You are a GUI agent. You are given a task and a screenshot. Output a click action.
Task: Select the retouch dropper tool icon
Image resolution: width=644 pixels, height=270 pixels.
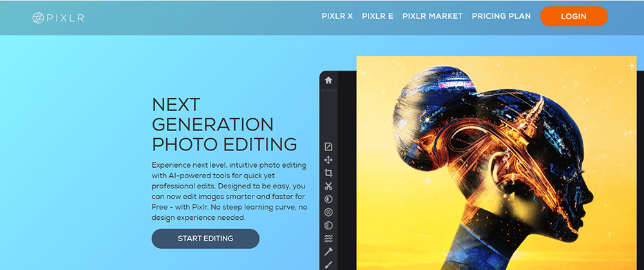pyautogui.click(x=328, y=251)
